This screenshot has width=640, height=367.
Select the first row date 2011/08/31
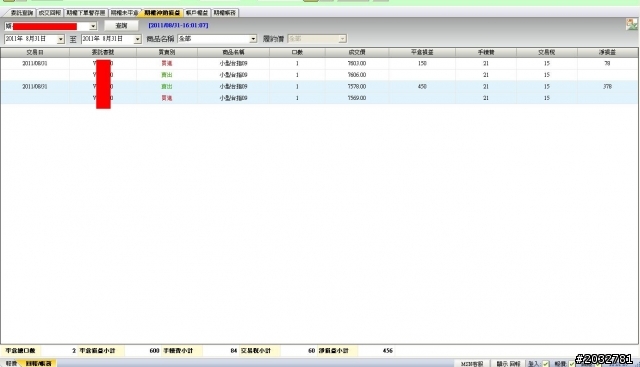click(x=35, y=64)
